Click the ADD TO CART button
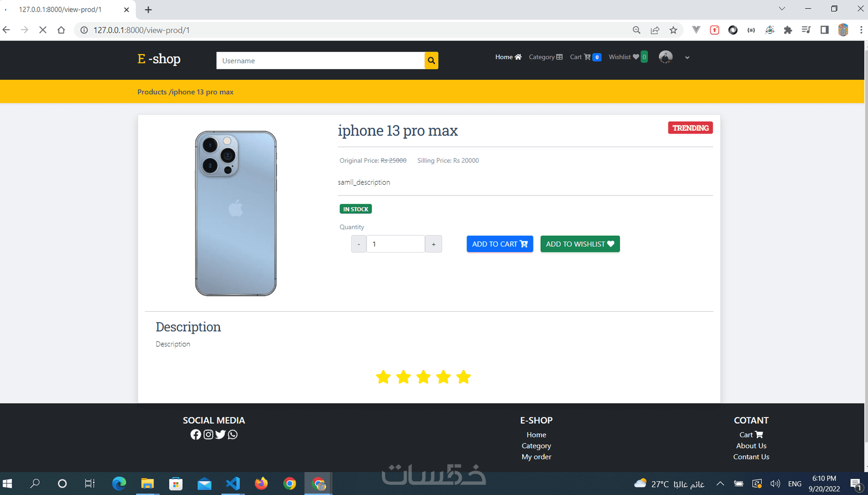This screenshot has height=495, width=868. click(x=499, y=244)
